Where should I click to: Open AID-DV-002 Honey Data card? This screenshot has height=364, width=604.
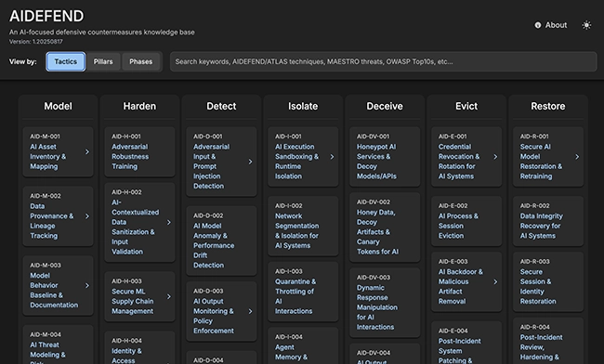pos(385,227)
